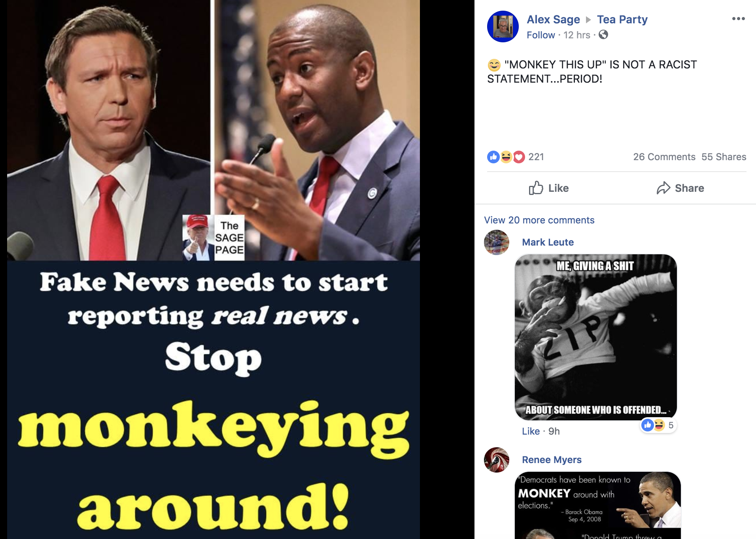756x539 pixels.
Task: Open the 26 Comments count
Action: [664, 157]
